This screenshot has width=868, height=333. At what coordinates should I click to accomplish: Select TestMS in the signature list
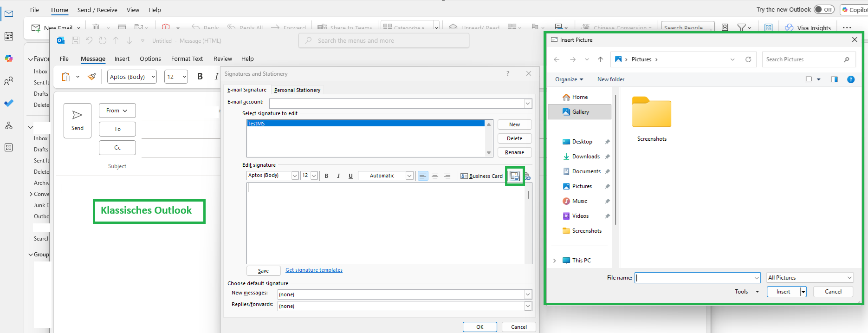click(366, 124)
